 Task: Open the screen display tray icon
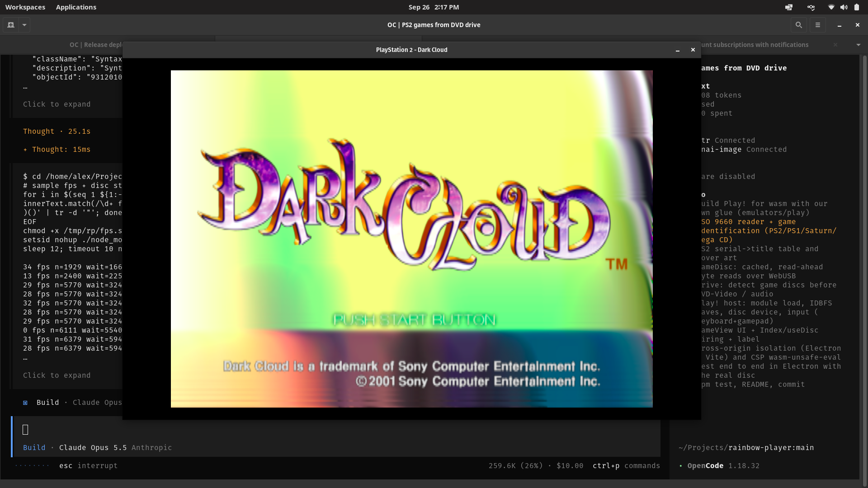click(x=789, y=7)
